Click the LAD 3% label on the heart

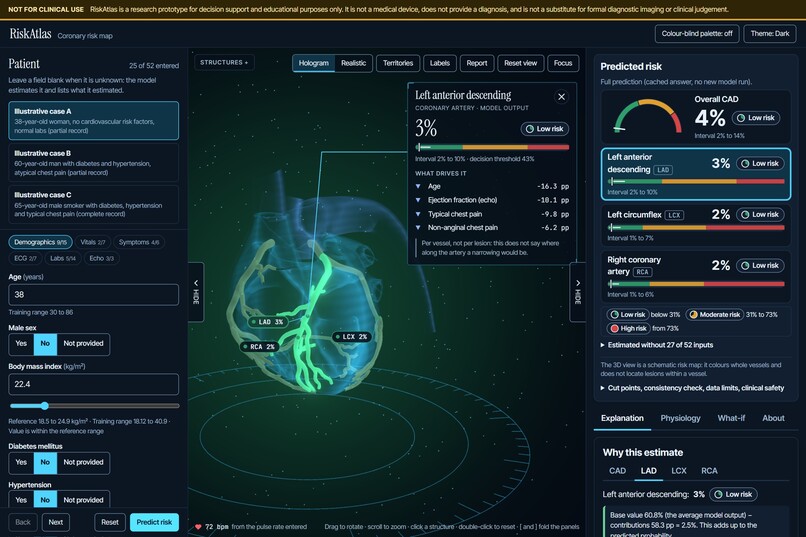pyautogui.click(x=267, y=322)
